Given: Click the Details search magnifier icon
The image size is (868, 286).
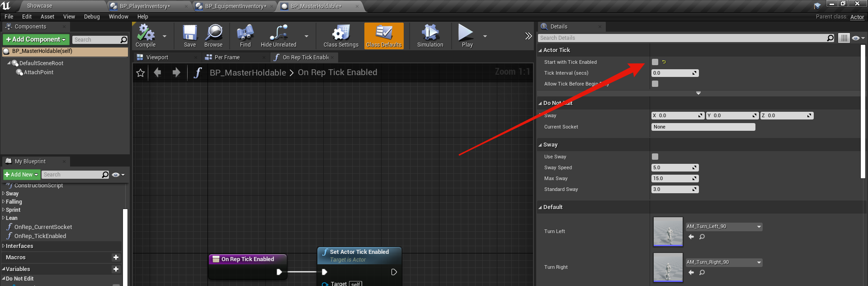Looking at the screenshot, I should (830, 38).
